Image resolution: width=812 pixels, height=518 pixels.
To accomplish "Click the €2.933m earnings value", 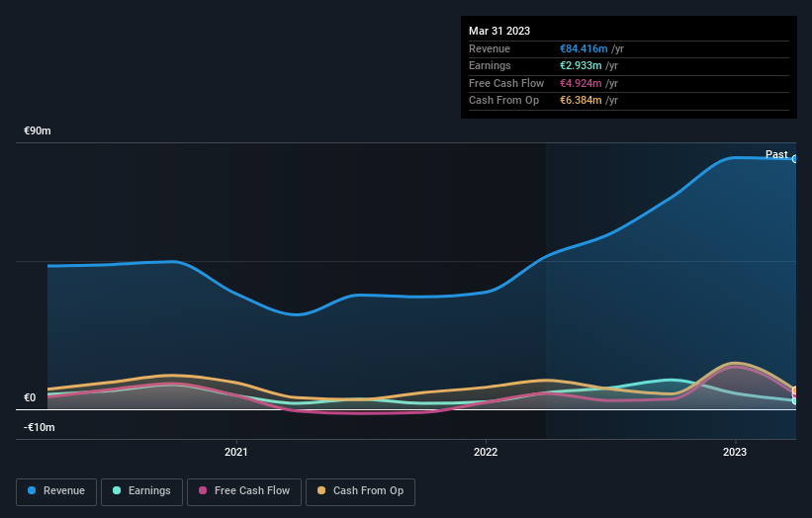I will (x=581, y=65).
